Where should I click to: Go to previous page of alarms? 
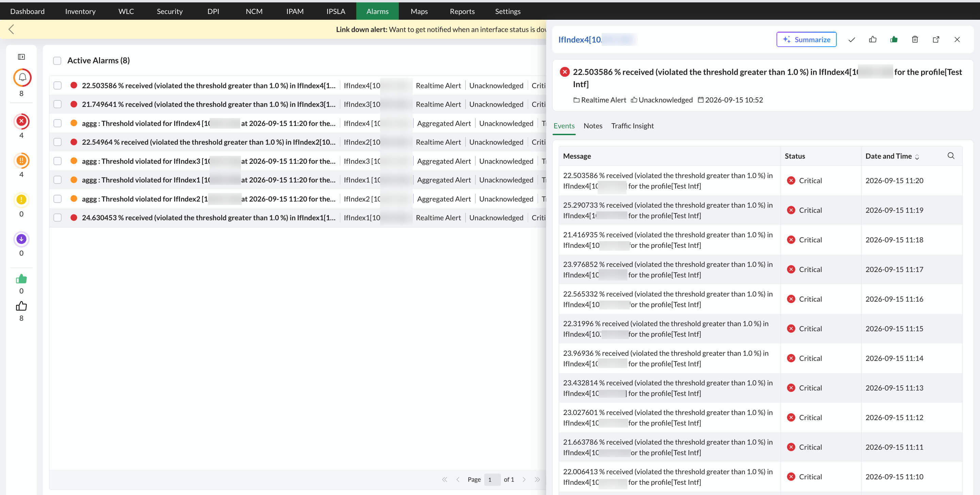point(458,479)
